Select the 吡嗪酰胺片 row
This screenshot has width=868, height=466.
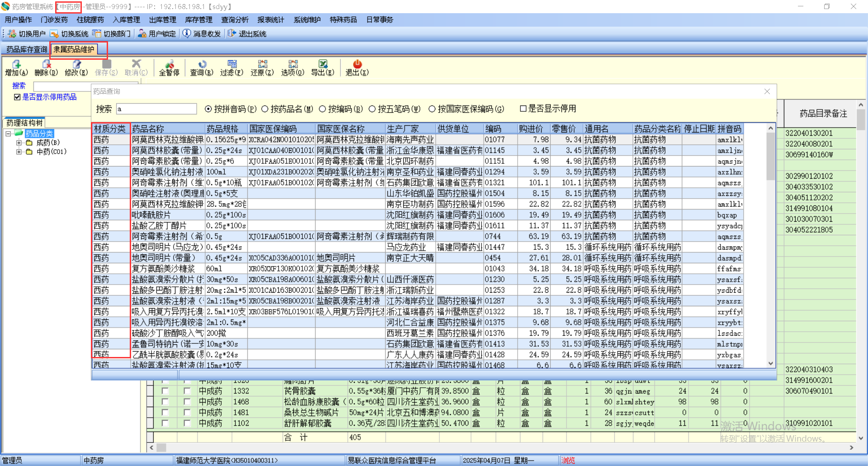[x=417, y=215]
